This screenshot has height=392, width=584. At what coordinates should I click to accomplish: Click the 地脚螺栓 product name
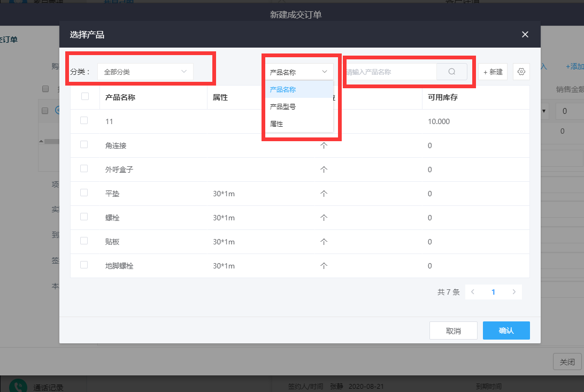click(119, 266)
